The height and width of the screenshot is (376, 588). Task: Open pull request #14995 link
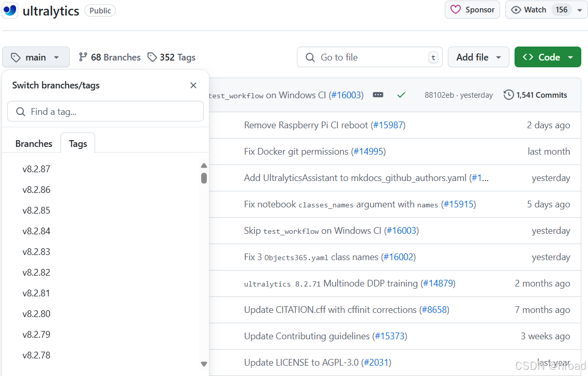[x=368, y=152]
